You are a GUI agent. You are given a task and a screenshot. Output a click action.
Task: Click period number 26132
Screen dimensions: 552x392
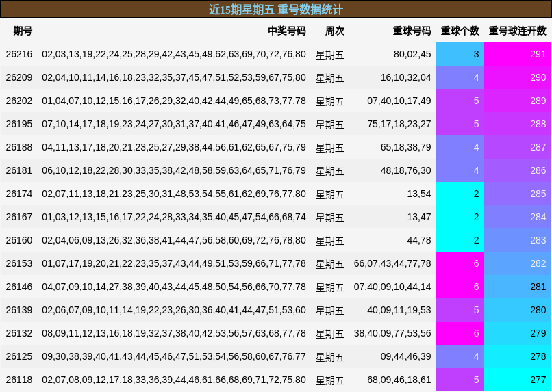(x=19, y=333)
